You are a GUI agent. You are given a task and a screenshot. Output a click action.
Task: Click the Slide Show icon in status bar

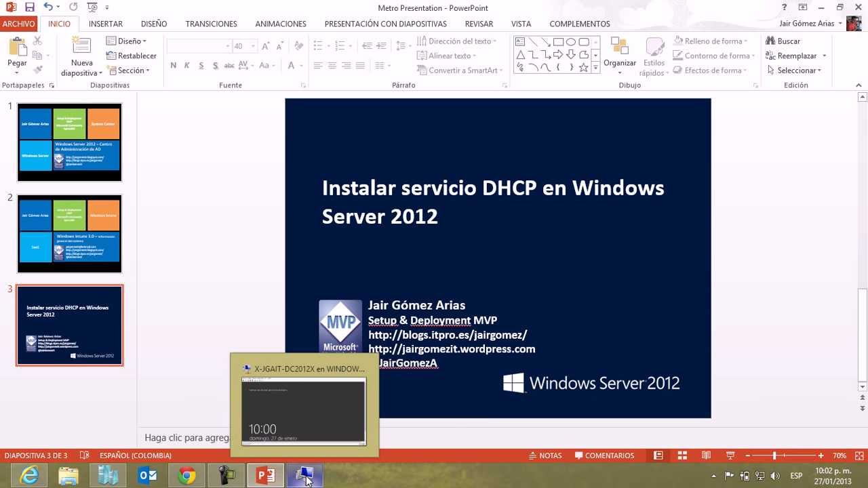[x=730, y=455]
